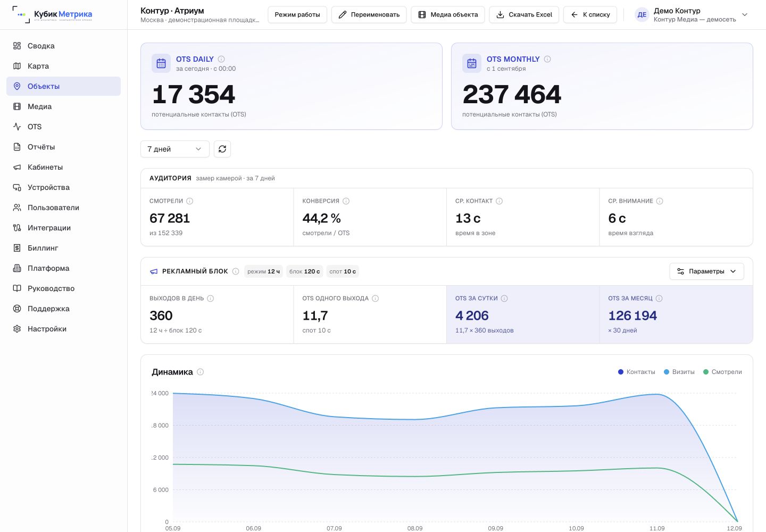
Task: Click the info icon next to OTS ОДНОГО ВЫХОДА
Action: [376, 298]
